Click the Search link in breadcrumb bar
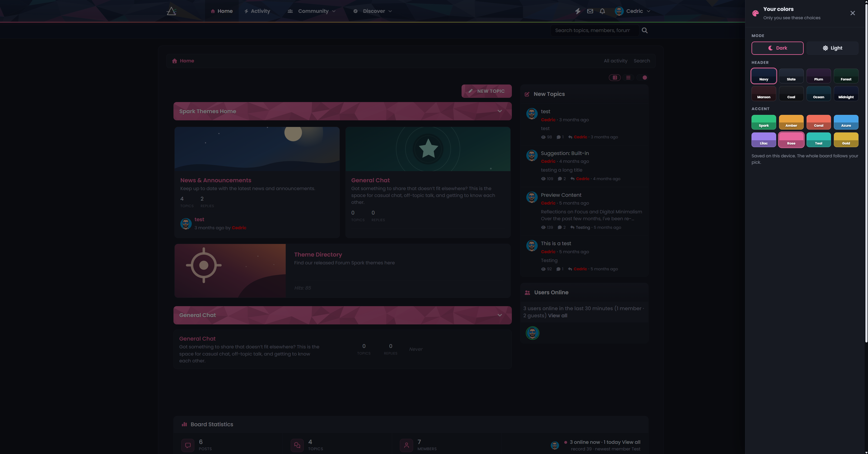The width and height of the screenshot is (868, 454). tap(642, 61)
